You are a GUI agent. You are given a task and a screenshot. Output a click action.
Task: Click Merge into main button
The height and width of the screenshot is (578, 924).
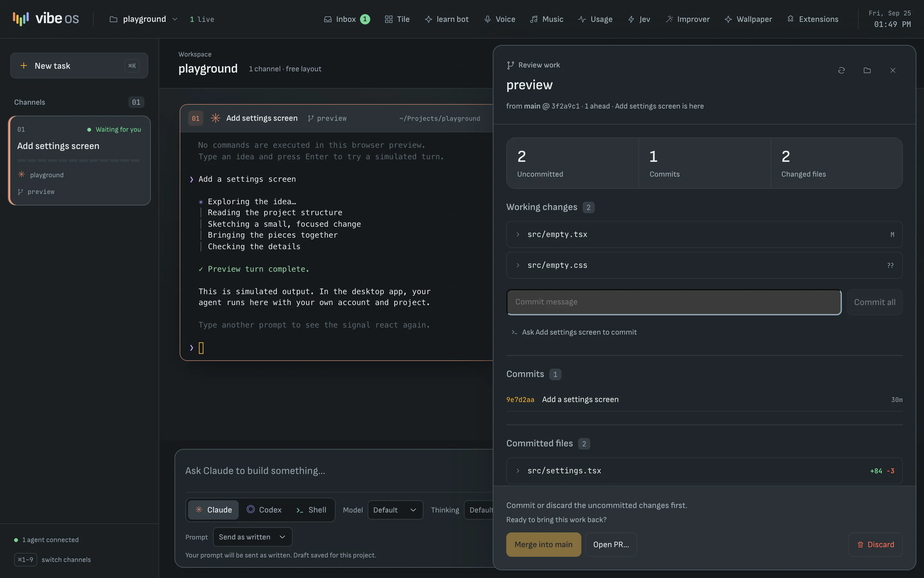point(543,544)
